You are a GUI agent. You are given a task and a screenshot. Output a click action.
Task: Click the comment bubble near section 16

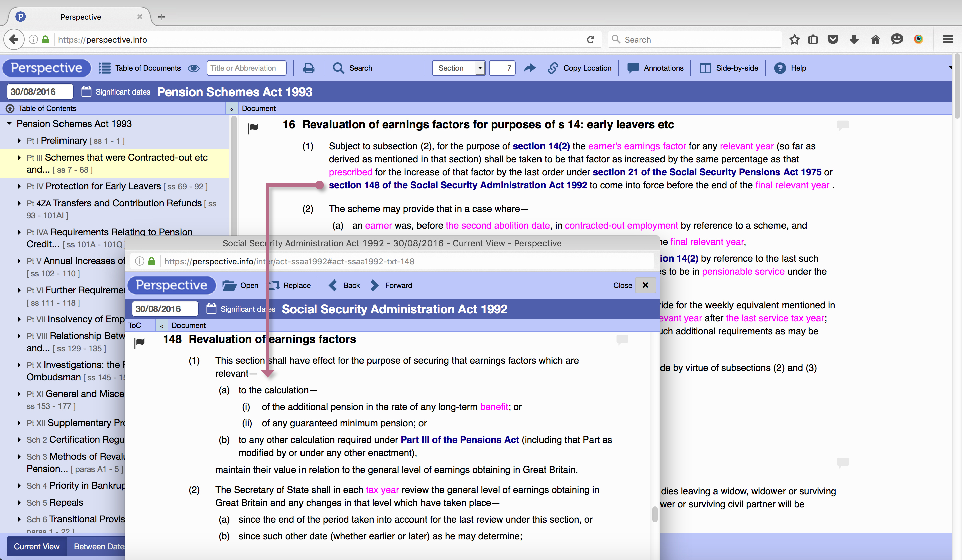coord(843,125)
